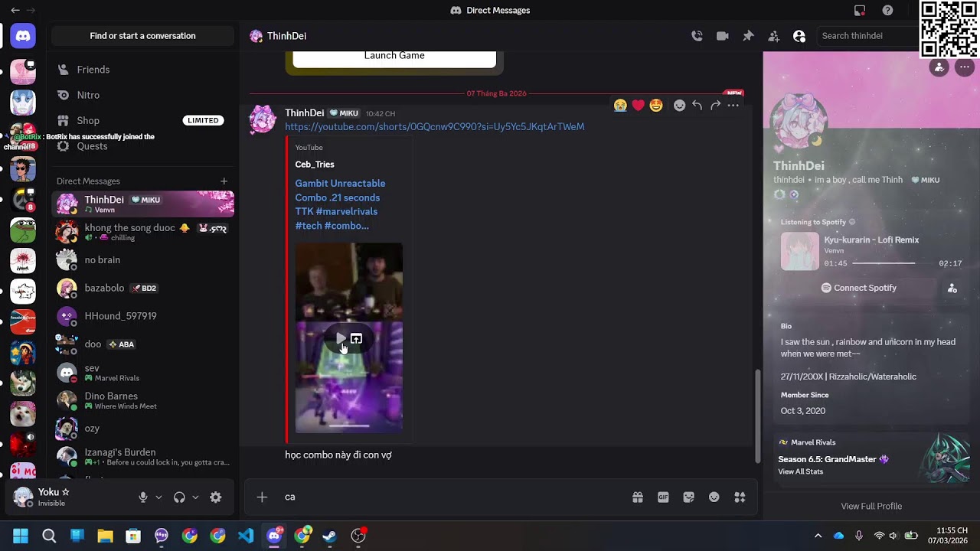Viewport: 980px width, 551px height.
Task: Open the add reaction picker
Action: click(679, 106)
